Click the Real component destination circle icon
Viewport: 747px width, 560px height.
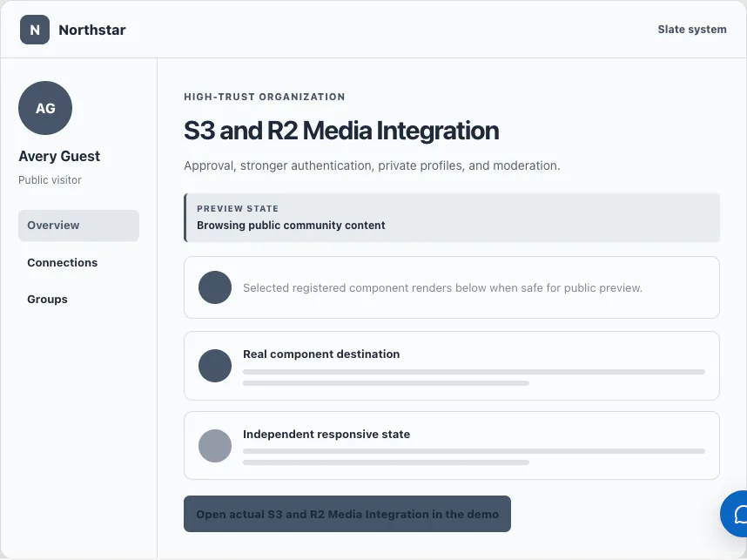tap(215, 366)
